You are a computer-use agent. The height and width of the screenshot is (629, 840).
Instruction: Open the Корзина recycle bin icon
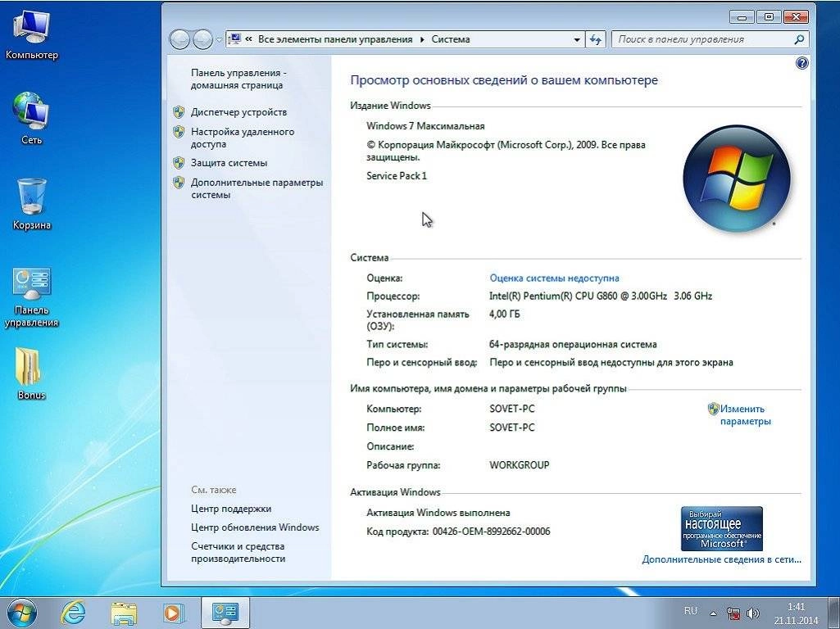pos(32,203)
